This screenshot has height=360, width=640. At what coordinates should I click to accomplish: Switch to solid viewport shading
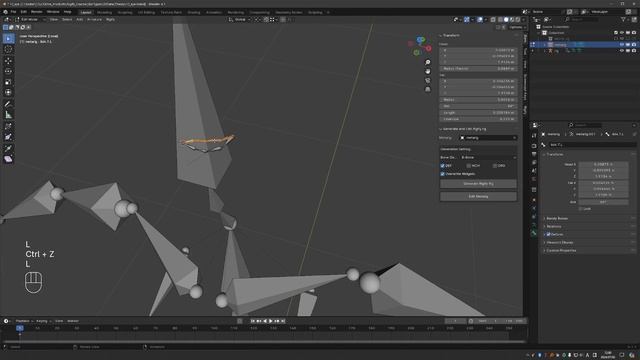pos(506,19)
